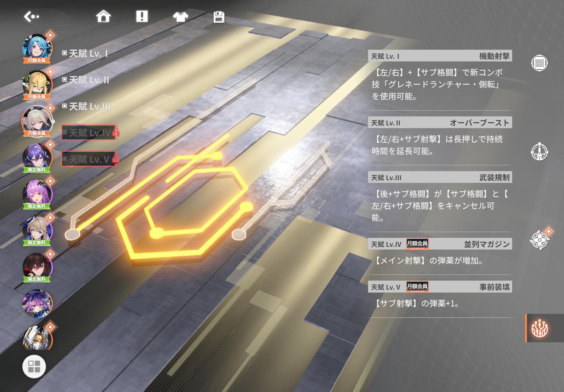Screen dimensions: 564x392
Task: Select the white-gold mecha portrait
Action: 37,338
